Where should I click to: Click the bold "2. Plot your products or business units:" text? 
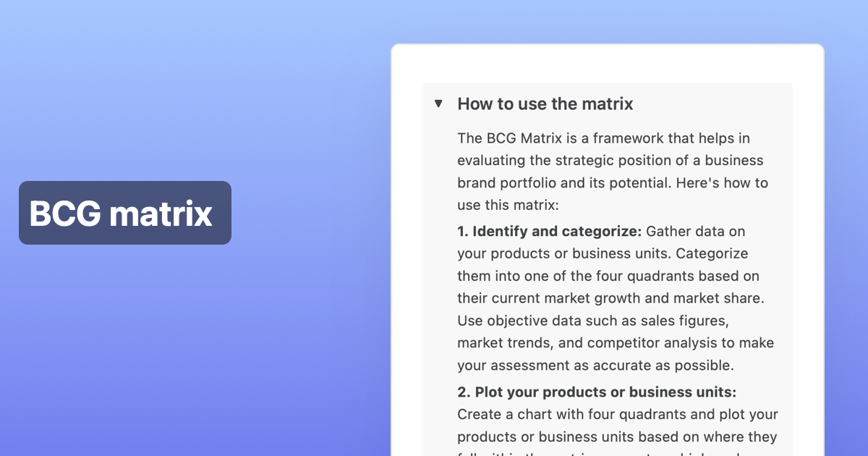[597, 392]
